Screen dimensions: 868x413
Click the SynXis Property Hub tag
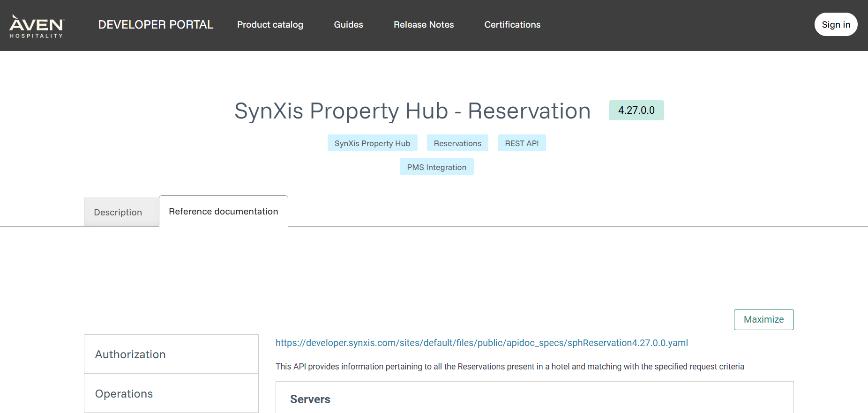(372, 143)
